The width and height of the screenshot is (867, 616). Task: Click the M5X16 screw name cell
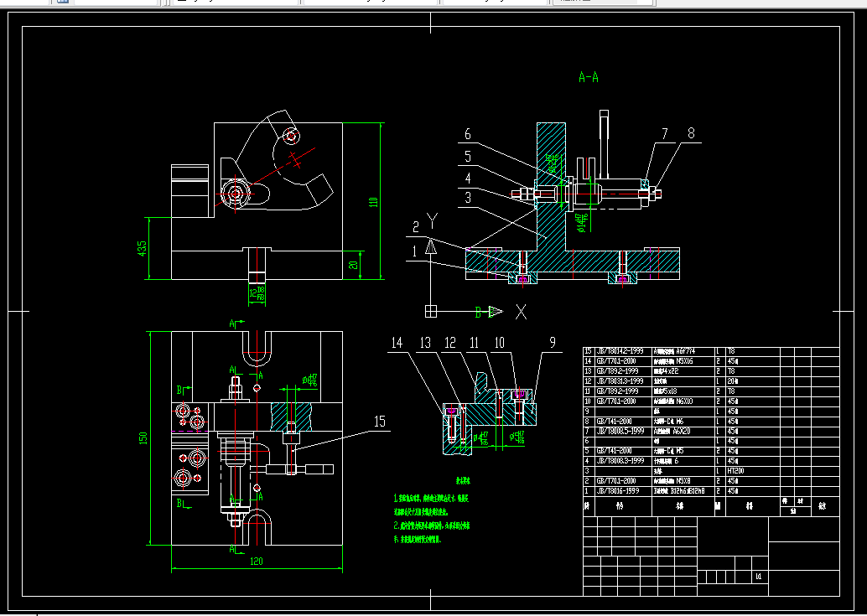(673, 361)
